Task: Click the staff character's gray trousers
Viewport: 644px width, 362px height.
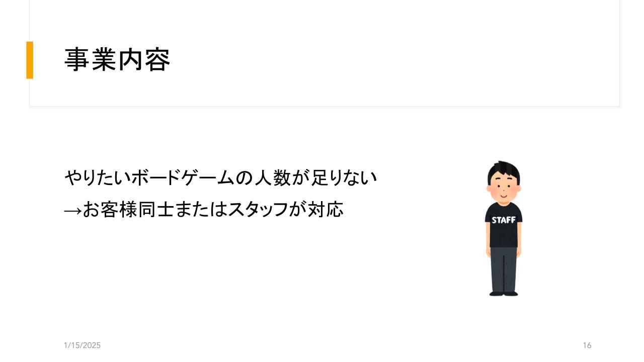Action: (504, 269)
